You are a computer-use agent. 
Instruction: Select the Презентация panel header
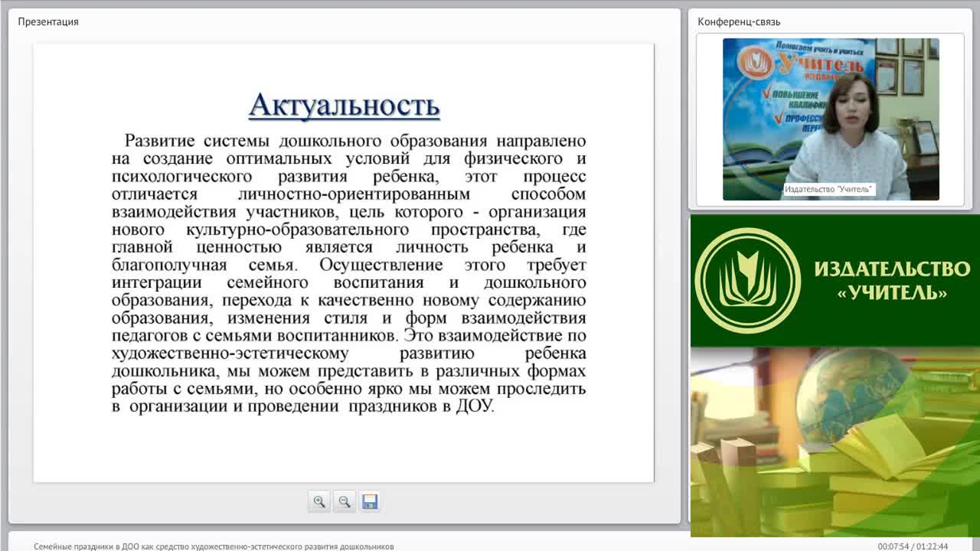click(x=48, y=21)
